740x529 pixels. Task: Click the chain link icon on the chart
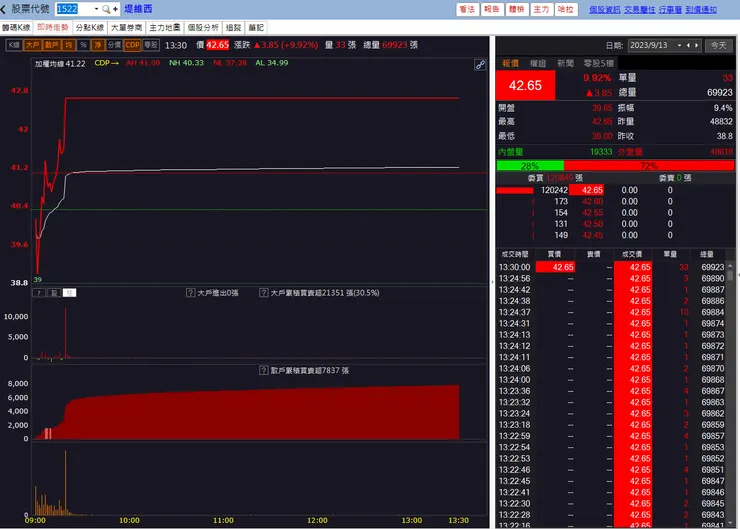(x=480, y=65)
